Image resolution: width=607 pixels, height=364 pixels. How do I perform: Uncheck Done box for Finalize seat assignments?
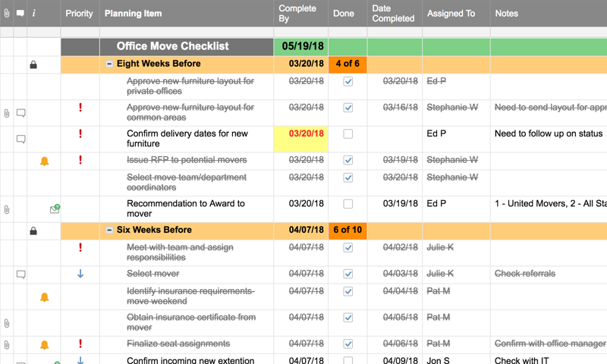point(348,344)
